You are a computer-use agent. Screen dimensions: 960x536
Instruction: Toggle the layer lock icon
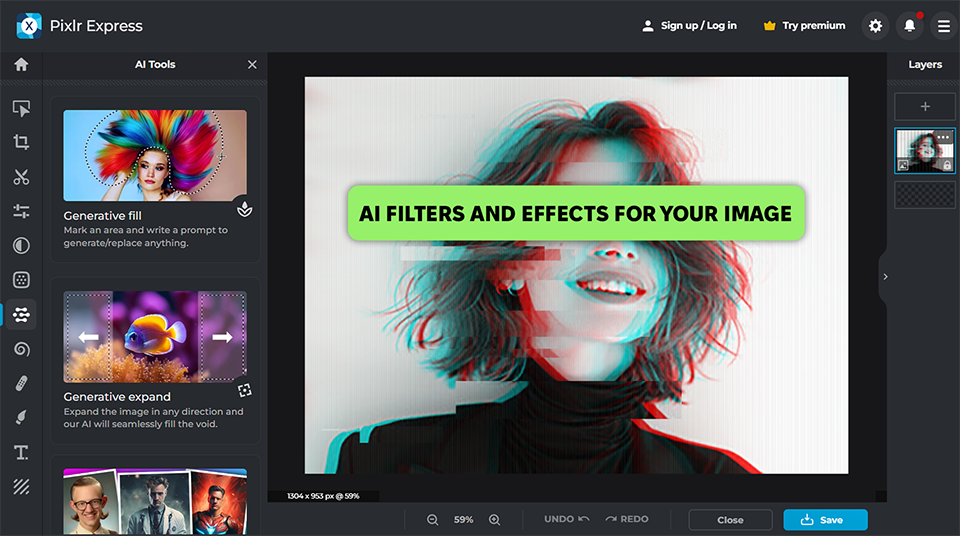coord(947,165)
